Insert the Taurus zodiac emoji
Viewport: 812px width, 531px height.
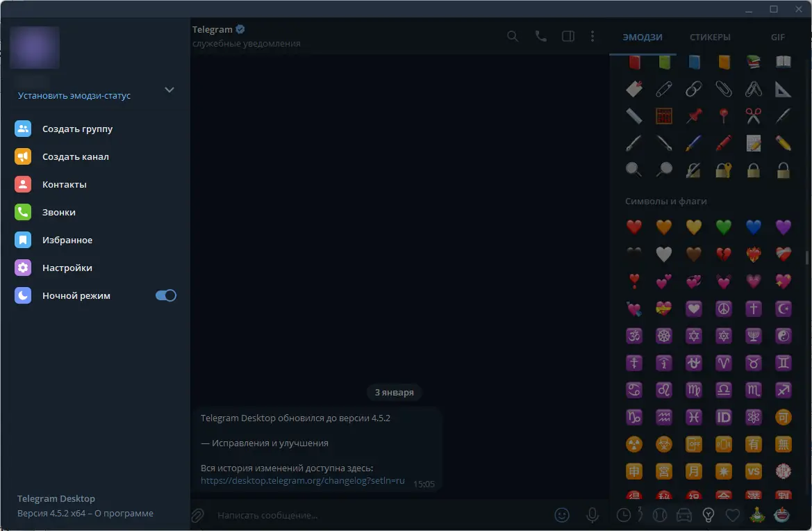[x=754, y=363]
